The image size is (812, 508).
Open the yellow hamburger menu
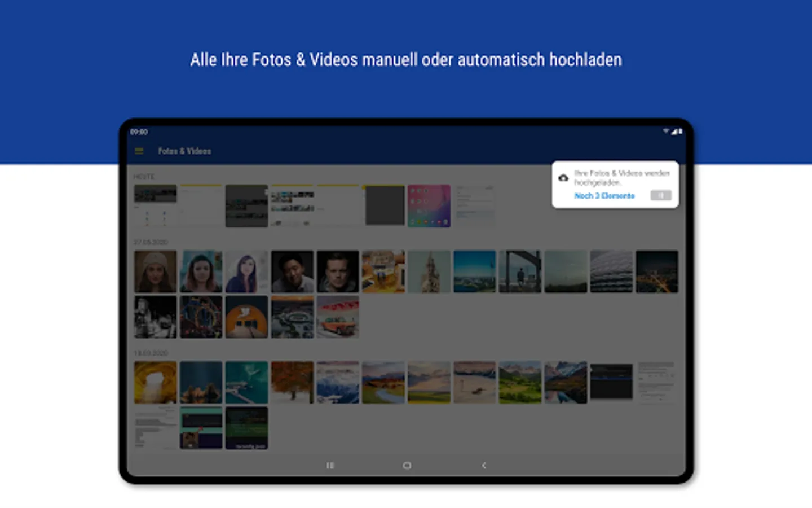tap(139, 151)
